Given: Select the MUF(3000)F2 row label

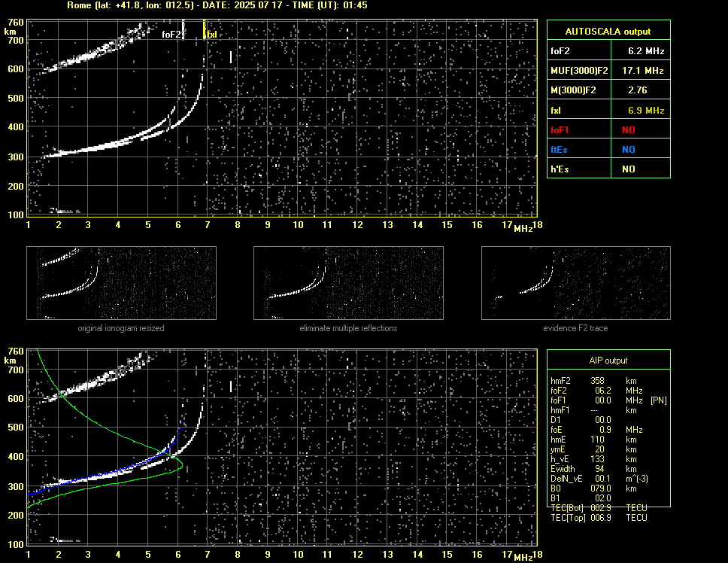Looking at the screenshot, I should tap(579, 71).
